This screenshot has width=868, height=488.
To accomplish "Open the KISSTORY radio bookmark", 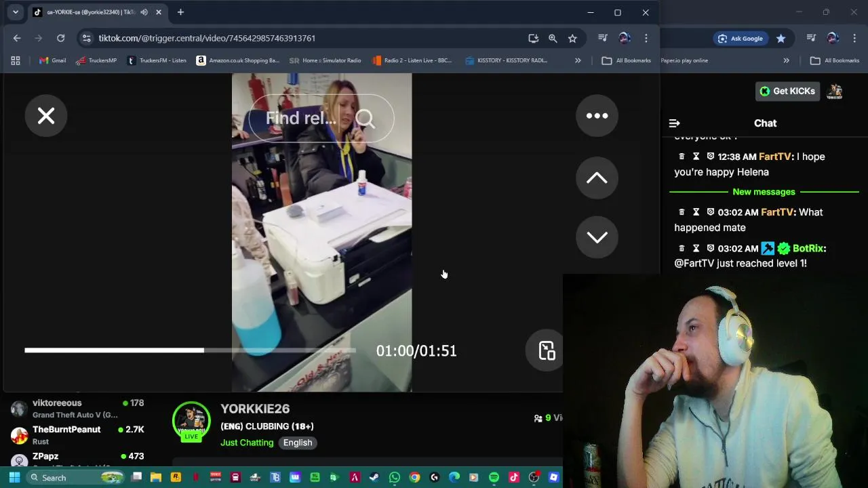I will [506, 60].
